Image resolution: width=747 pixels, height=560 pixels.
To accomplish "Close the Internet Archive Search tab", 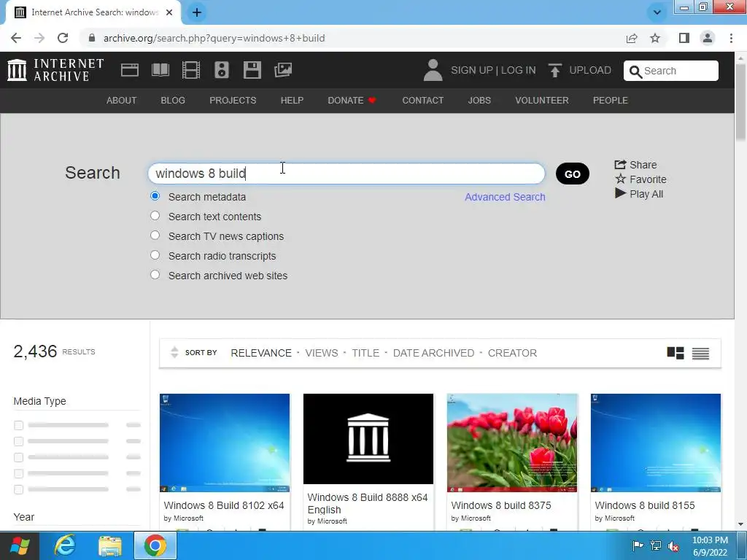I will (x=169, y=12).
